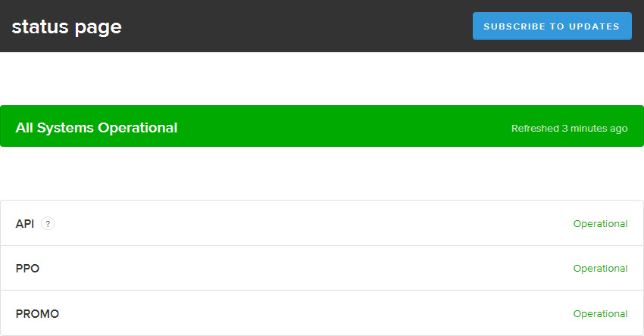
Task: Click the API help question mark icon
Action: click(48, 223)
